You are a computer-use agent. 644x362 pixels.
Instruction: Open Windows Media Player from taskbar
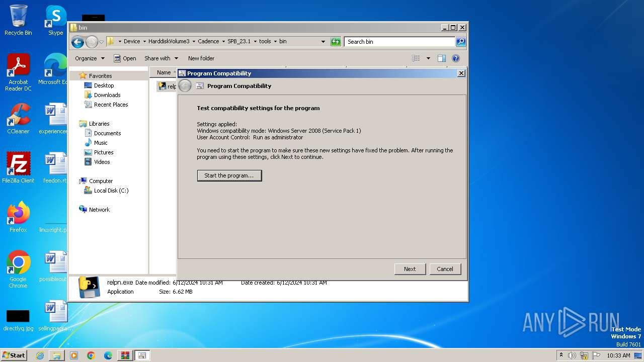click(74, 355)
